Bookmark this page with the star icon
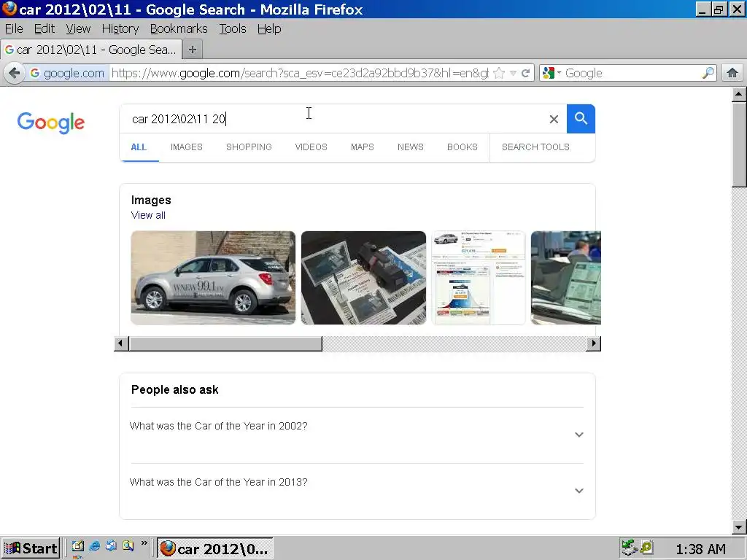747x560 pixels. [499, 73]
